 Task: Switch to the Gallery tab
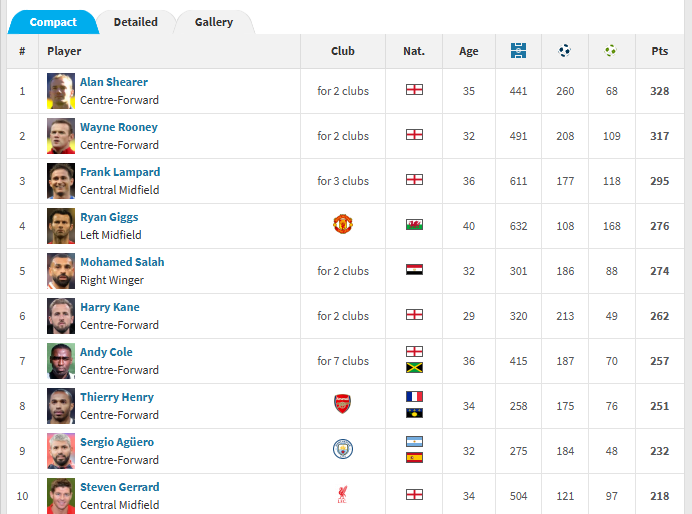click(x=214, y=22)
